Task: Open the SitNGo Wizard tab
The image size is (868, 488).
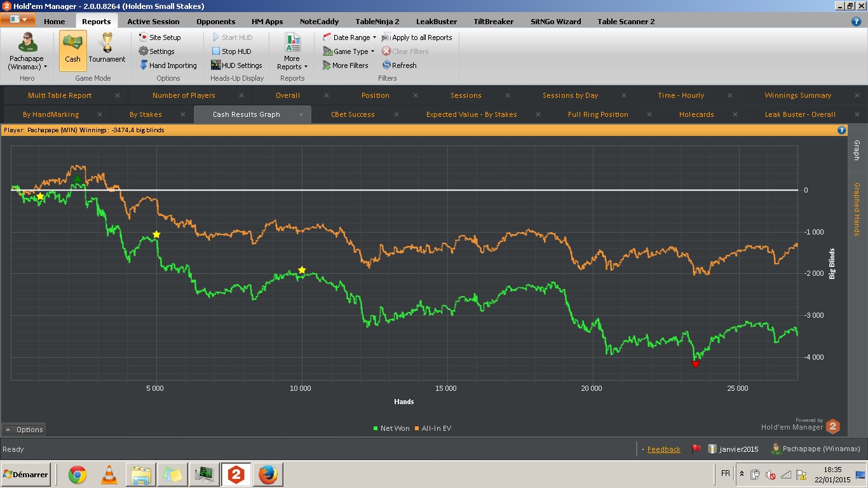Action: (x=555, y=22)
